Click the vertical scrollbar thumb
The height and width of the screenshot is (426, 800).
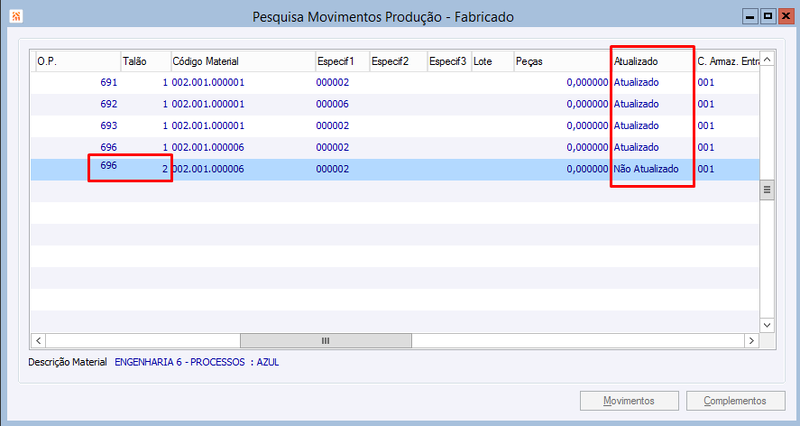pyautogui.click(x=767, y=190)
